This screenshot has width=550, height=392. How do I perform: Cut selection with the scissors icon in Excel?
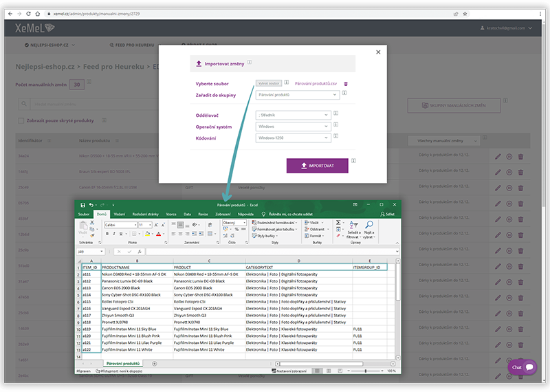pyautogui.click(x=92, y=223)
